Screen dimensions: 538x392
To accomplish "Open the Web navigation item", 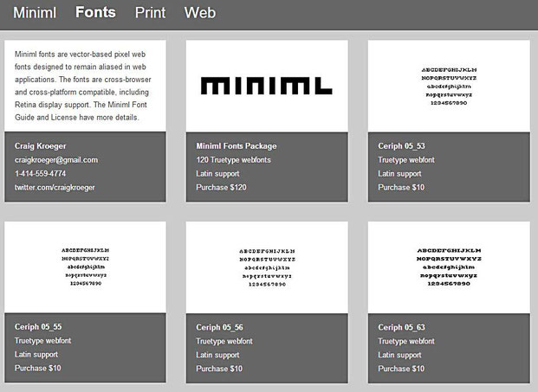I will [199, 13].
